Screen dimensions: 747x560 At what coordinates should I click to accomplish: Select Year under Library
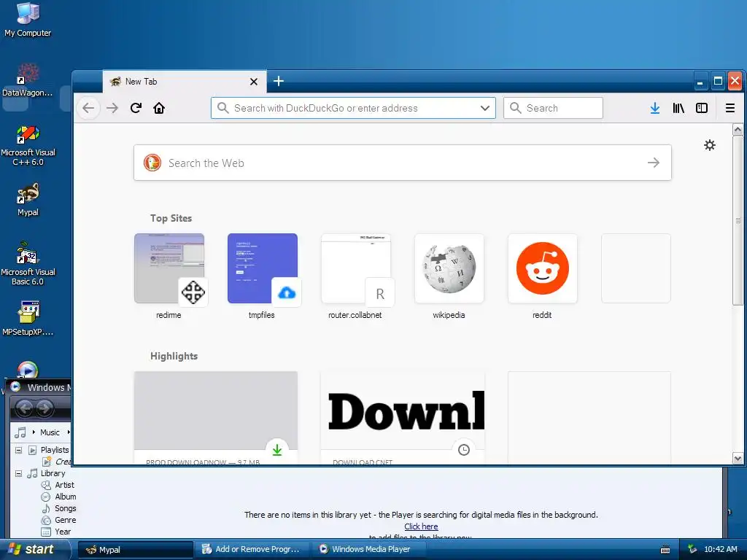click(63, 532)
